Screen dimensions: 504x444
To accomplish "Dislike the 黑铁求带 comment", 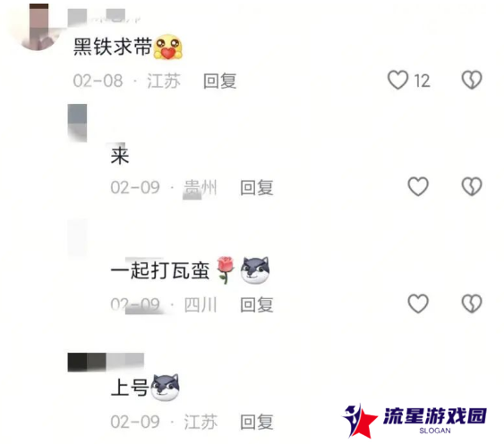I will point(472,80).
